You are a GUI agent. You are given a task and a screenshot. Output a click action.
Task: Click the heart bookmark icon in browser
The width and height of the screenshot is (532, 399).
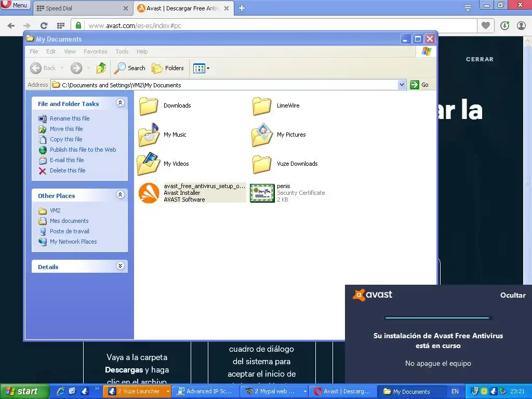[486, 25]
